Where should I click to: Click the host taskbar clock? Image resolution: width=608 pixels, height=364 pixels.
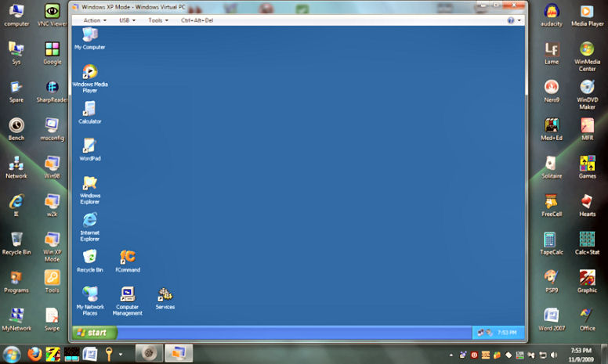[581, 354]
